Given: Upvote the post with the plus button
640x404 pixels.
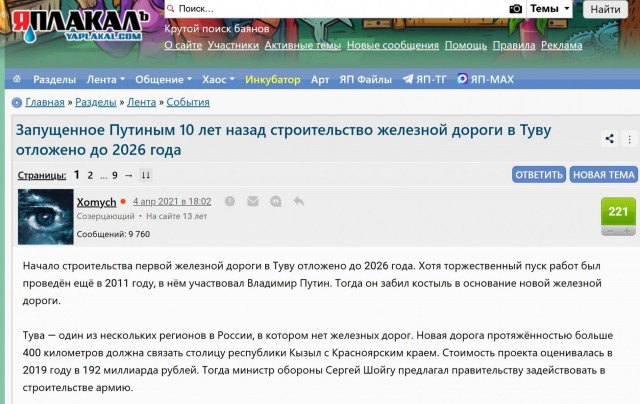Looking at the screenshot, I should (627, 231).
